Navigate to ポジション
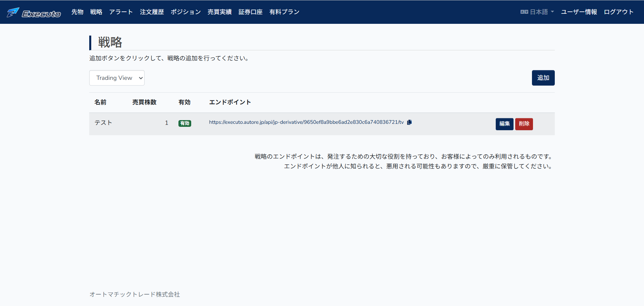The image size is (644, 306). [x=186, y=12]
